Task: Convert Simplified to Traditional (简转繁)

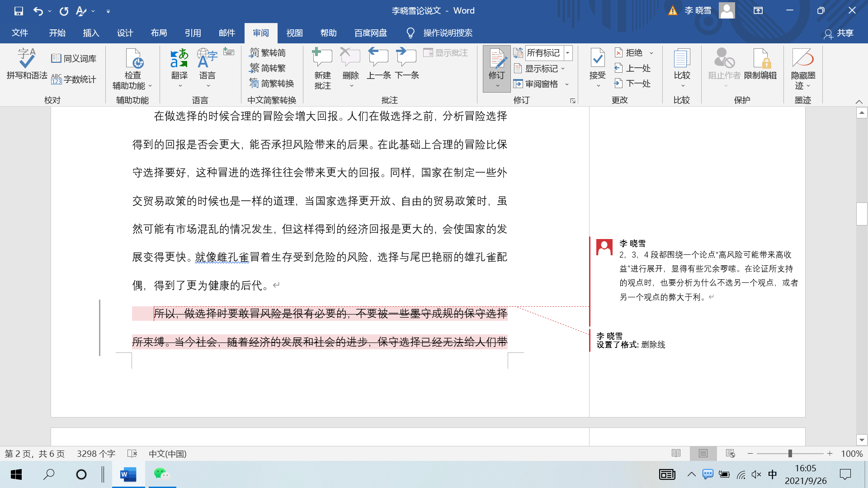Action: [268, 68]
